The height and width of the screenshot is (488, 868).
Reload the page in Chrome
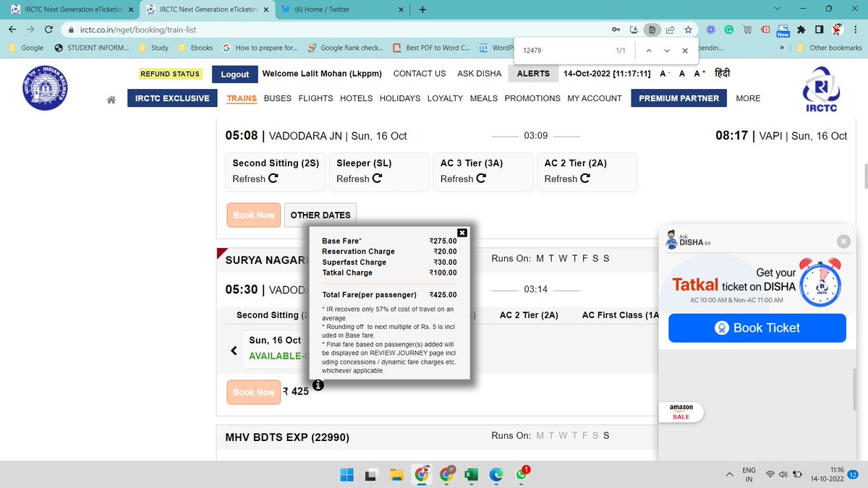coord(48,30)
